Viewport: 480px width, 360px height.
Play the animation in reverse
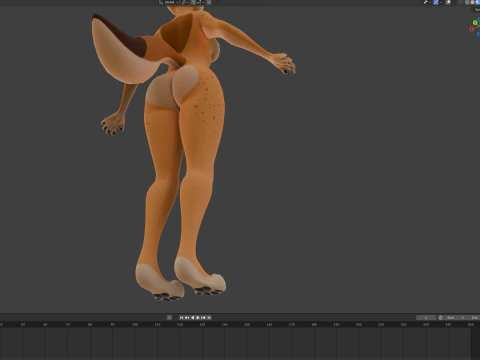tap(193, 318)
